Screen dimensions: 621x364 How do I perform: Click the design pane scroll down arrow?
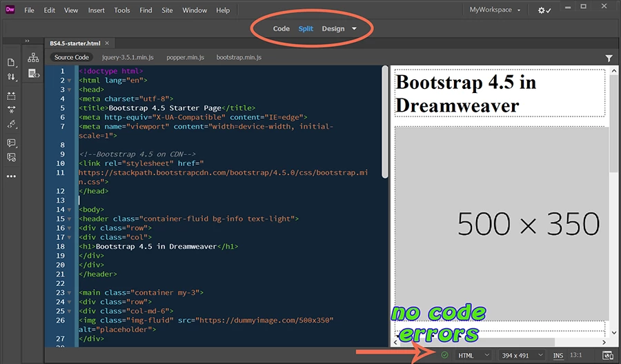point(614,333)
